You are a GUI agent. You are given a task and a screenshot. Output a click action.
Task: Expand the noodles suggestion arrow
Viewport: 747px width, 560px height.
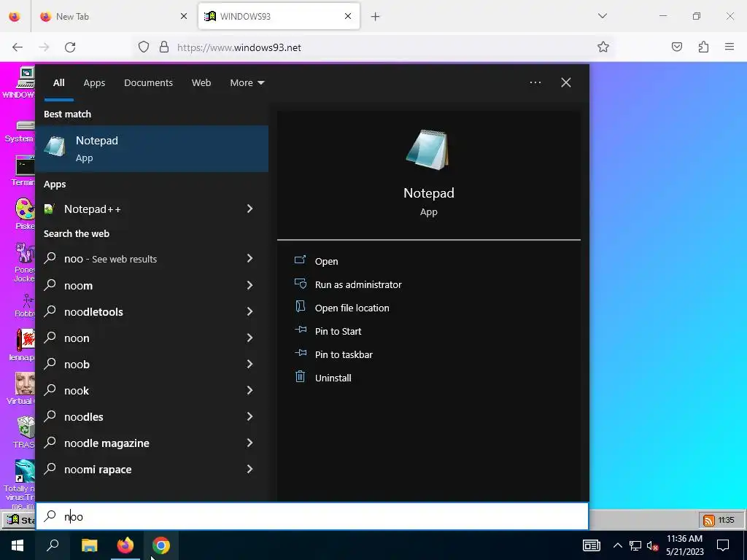[x=249, y=416]
